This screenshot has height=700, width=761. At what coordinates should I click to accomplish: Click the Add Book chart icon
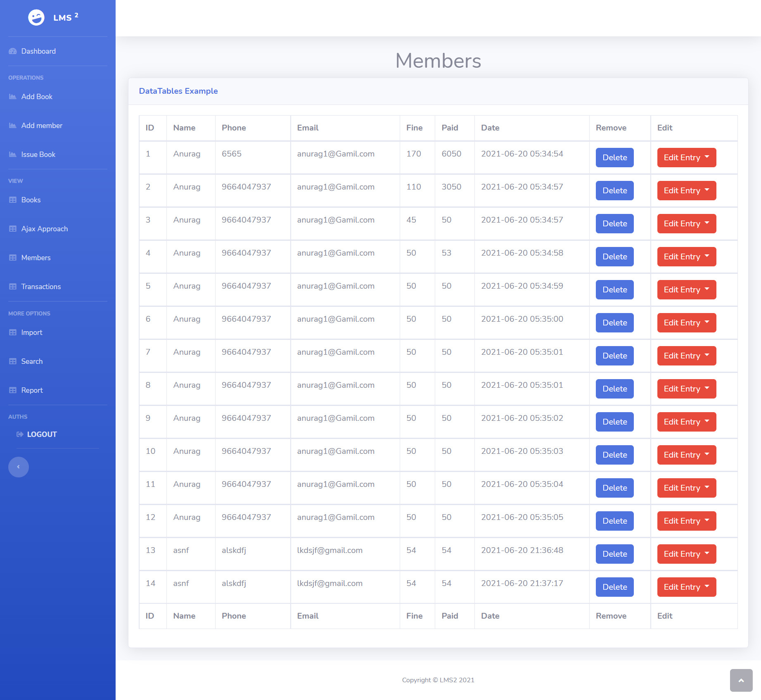(13, 97)
